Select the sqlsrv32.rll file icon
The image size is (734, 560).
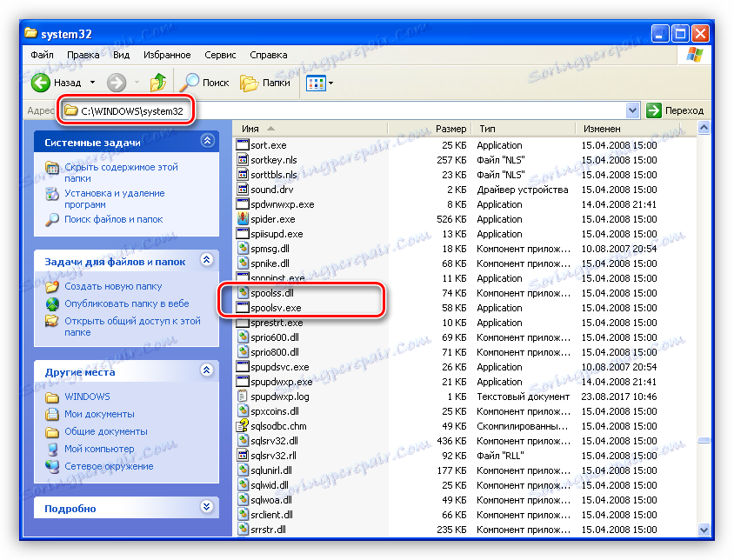(243, 456)
